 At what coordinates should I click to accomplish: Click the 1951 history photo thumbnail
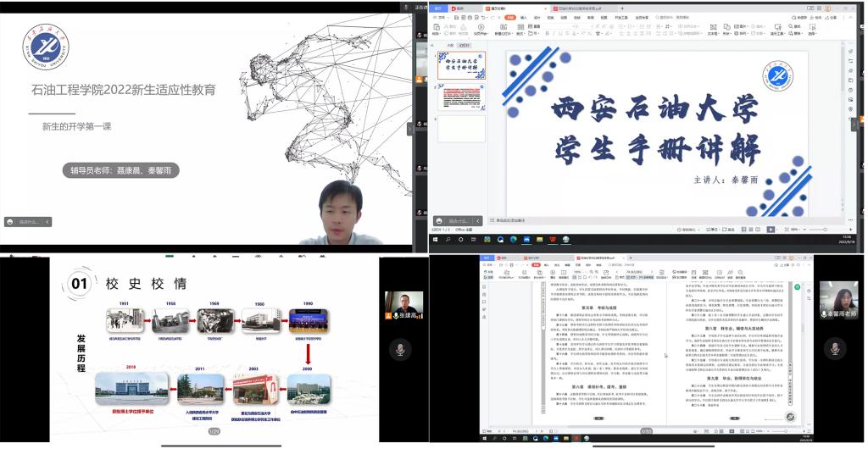124,320
